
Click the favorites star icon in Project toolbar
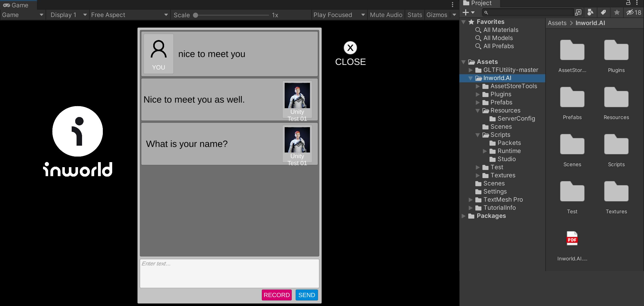click(617, 12)
